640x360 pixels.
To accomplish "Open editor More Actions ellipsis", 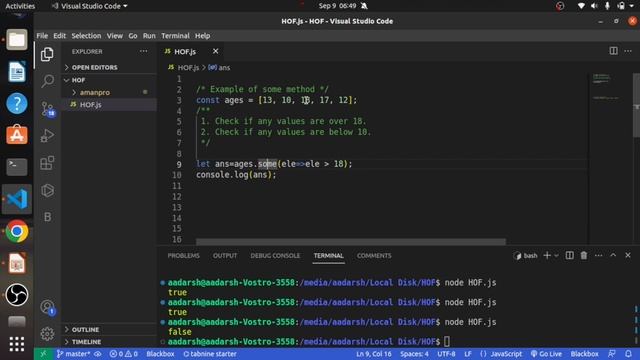I will point(628,51).
